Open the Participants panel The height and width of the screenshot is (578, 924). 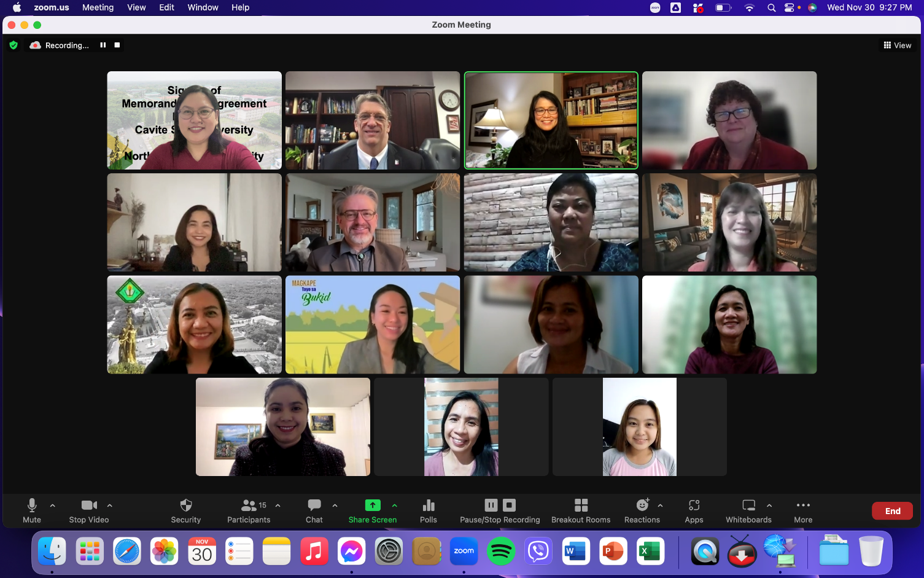coord(249,510)
